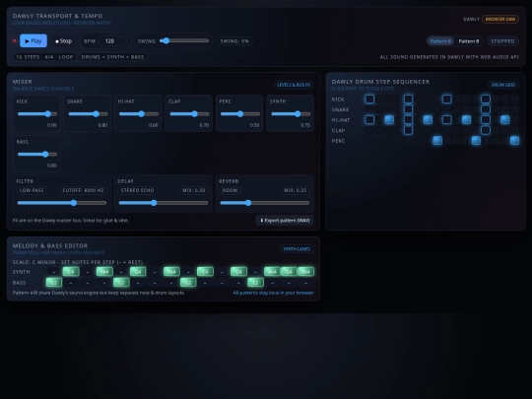Toggle Perc pad on step 12
This screenshot has width=532, height=399.
coord(476,141)
